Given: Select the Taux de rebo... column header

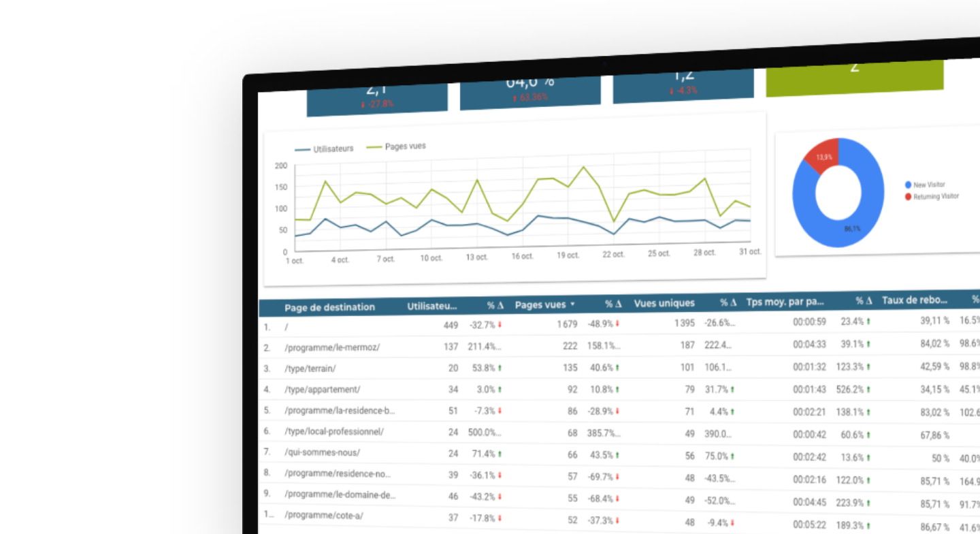Looking at the screenshot, I should (x=915, y=300).
